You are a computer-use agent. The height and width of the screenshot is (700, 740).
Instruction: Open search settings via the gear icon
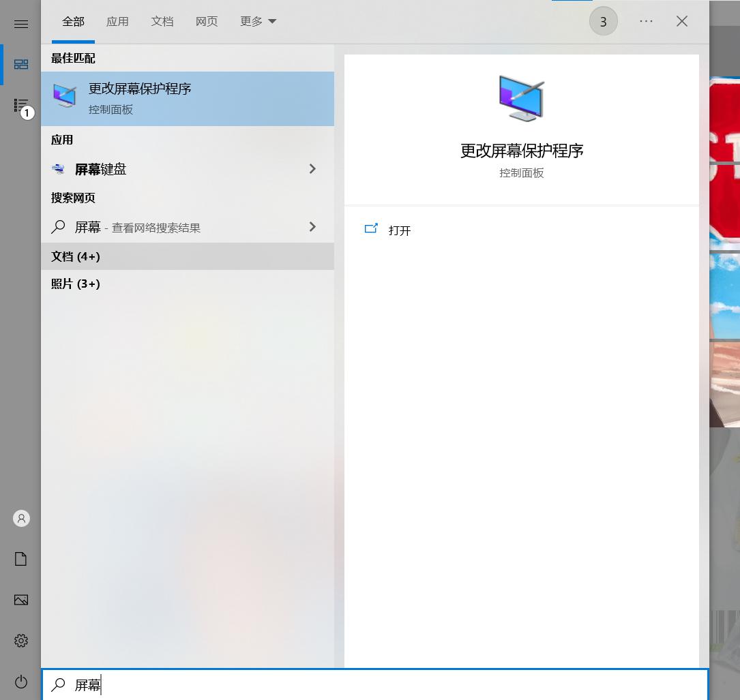[x=20, y=640]
